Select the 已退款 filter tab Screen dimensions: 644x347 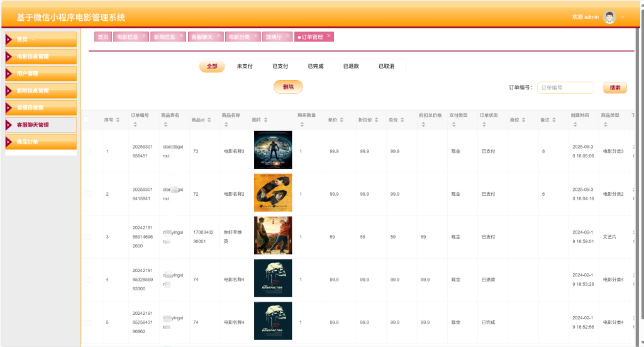pyautogui.click(x=351, y=66)
